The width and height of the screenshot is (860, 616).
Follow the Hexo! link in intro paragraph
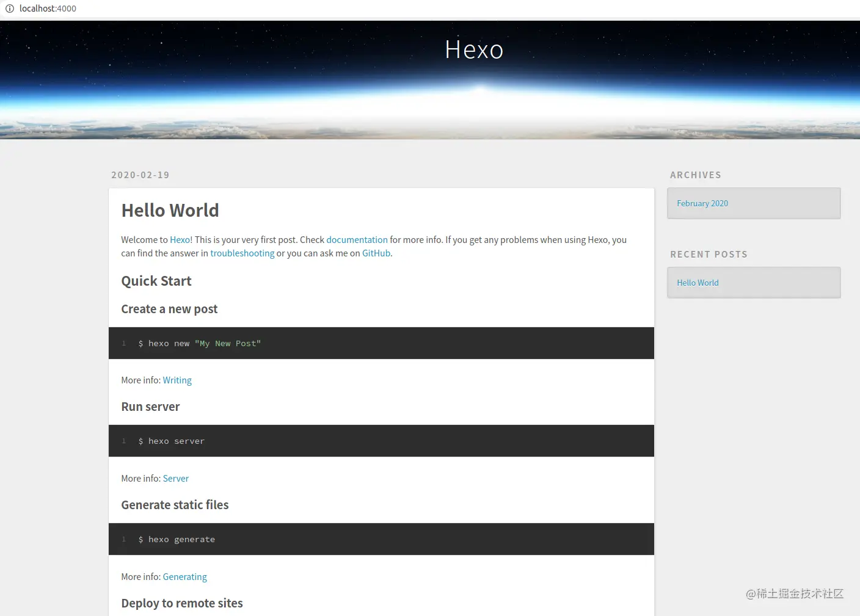(181, 240)
